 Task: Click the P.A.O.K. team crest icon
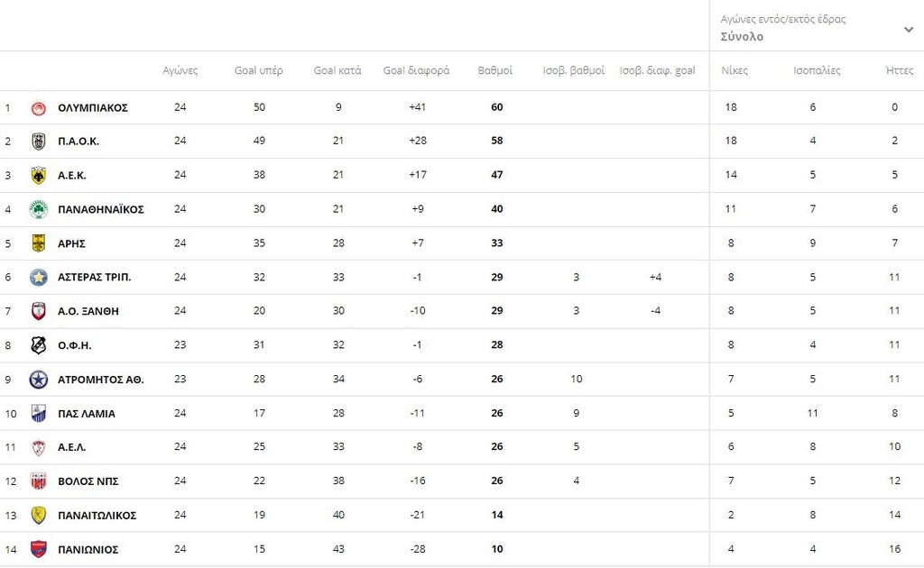pyautogui.click(x=38, y=142)
